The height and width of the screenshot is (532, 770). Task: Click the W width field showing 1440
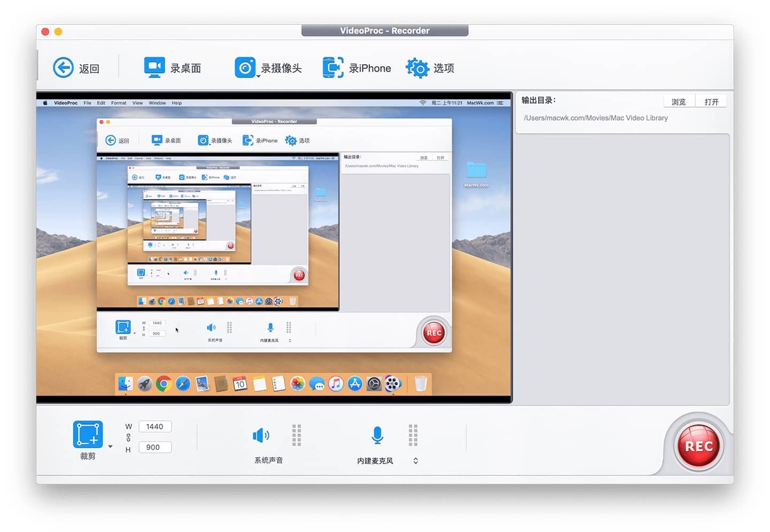pos(155,427)
